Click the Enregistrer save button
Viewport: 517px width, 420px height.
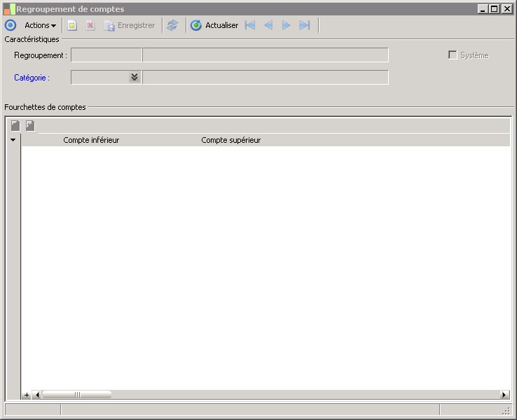(x=130, y=25)
